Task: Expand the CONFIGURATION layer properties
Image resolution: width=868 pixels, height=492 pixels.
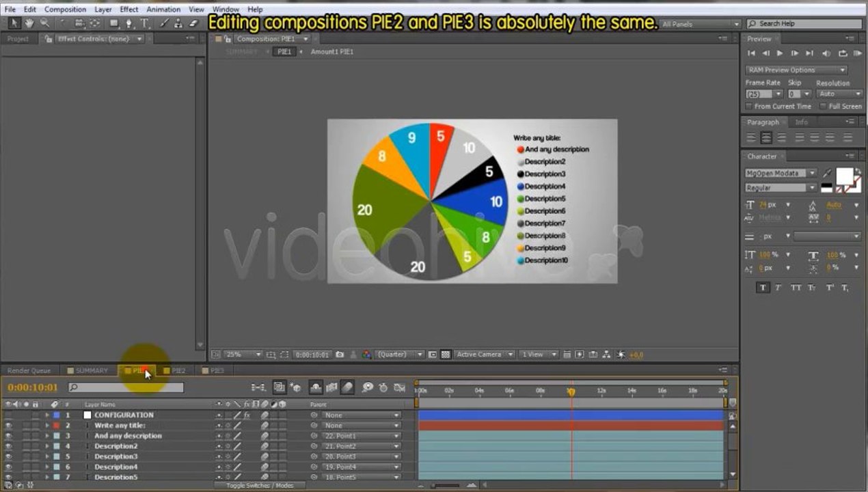Action: (47, 415)
